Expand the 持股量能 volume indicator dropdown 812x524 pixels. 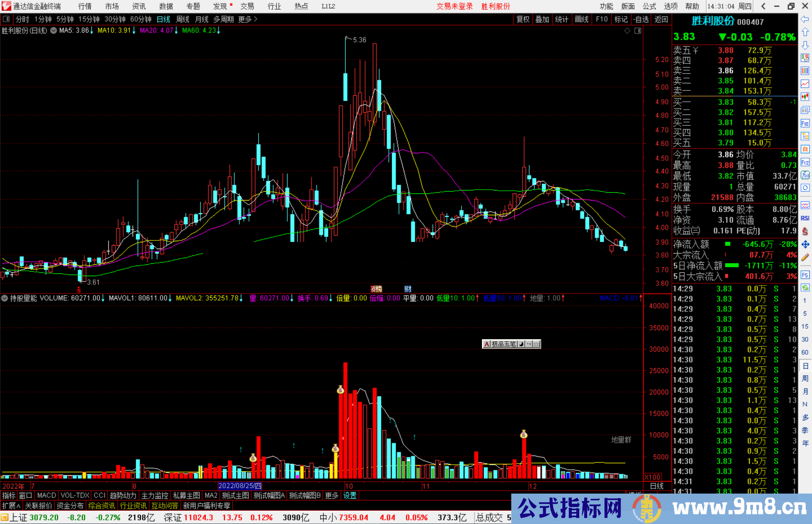[x=5, y=298]
